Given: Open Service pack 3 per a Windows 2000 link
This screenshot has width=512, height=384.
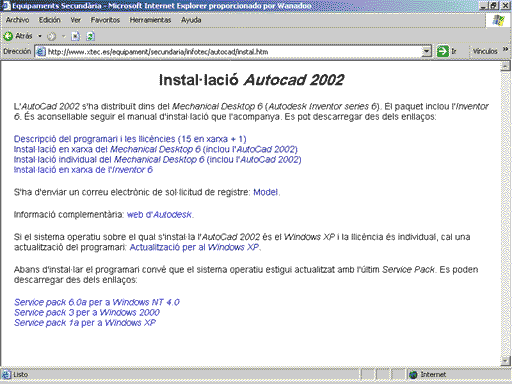Looking at the screenshot, I should pos(87,312).
